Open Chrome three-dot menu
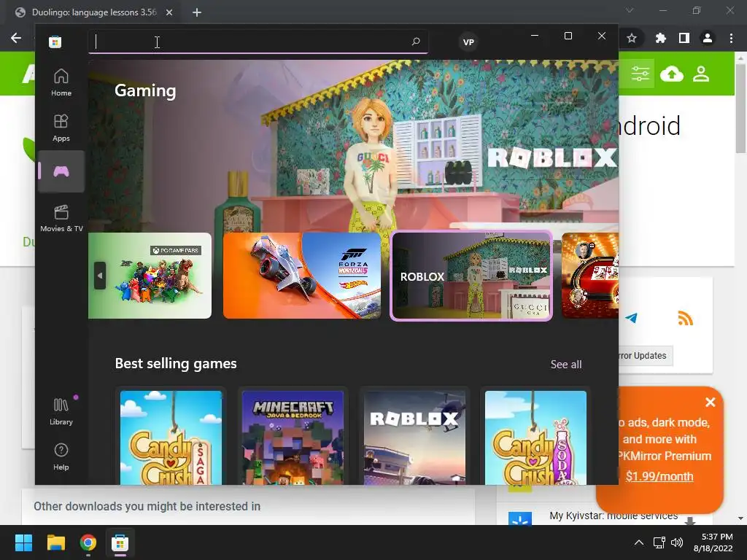This screenshot has height=560, width=747. 731,38
